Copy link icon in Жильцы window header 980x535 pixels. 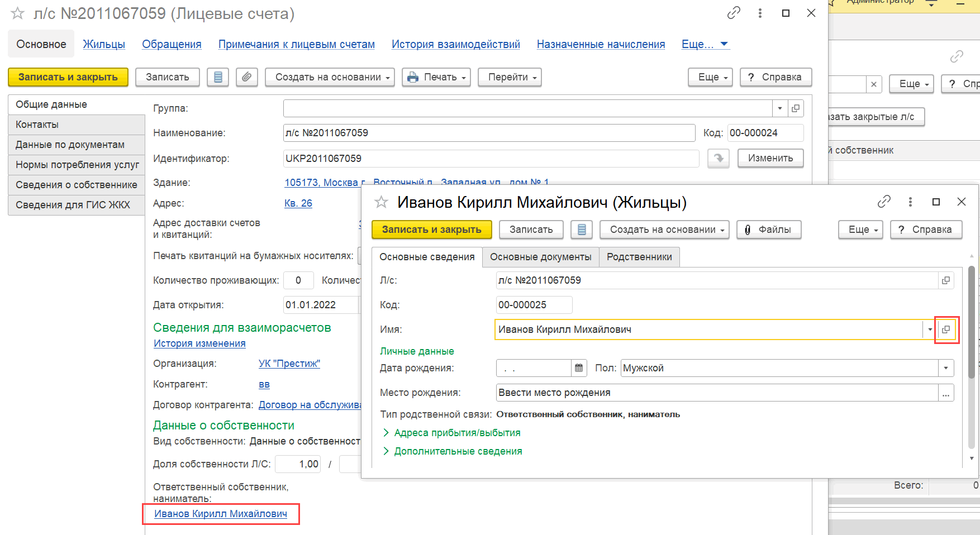pyautogui.click(x=884, y=202)
